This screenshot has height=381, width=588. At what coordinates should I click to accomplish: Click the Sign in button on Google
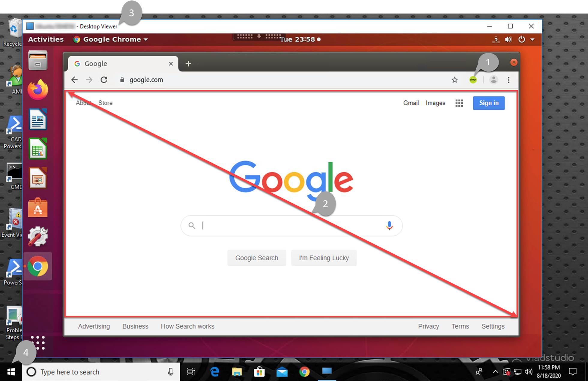click(489, 103)
